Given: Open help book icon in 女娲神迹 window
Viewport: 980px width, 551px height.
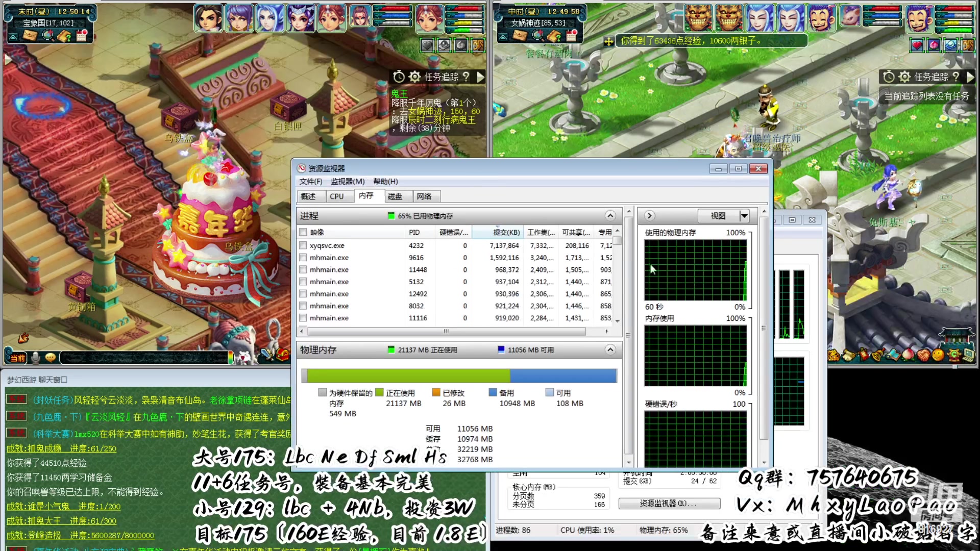Looking at the screenshot, I should 554,35.
